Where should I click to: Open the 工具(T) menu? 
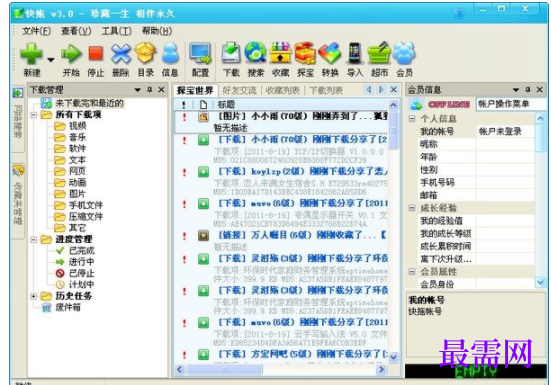click(x=117, y=31)
